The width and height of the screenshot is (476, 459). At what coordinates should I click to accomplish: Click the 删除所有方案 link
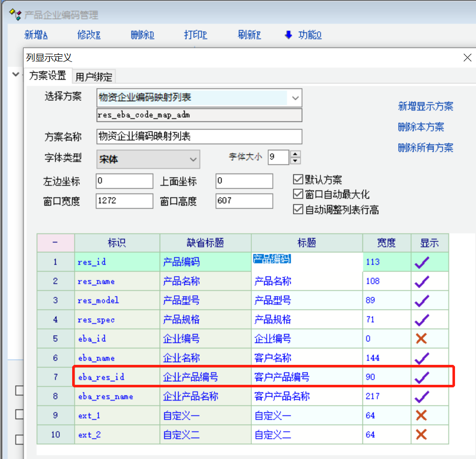click(x=425, y=148)
